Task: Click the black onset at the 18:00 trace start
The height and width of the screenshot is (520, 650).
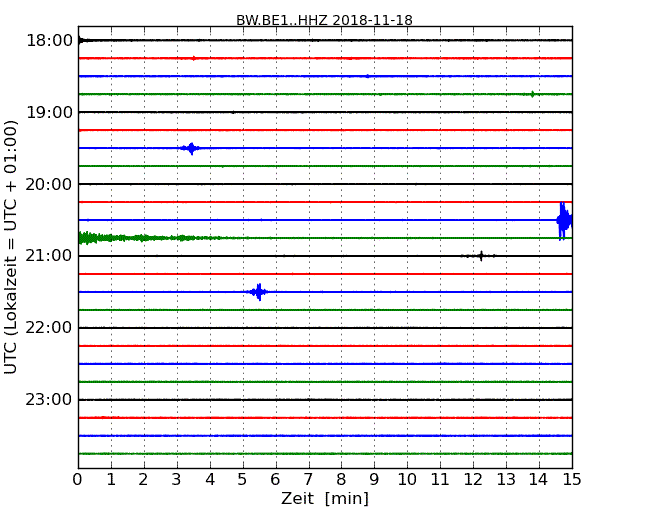Action: click(81, 40)
